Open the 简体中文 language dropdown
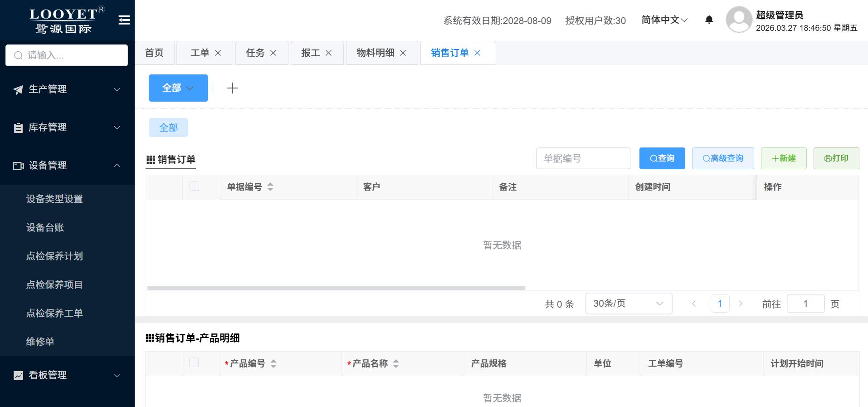868x407 pixels. point(664,20)
